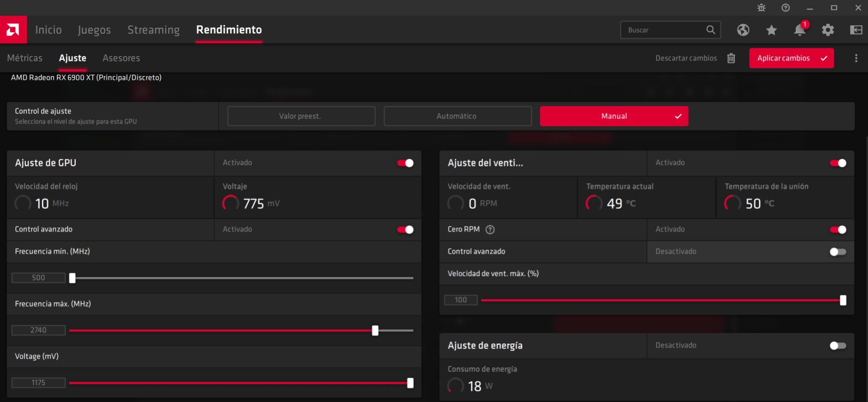Toggle the sidebar panel icon
The image size is (868, 402).
click(x=856, y=30)
